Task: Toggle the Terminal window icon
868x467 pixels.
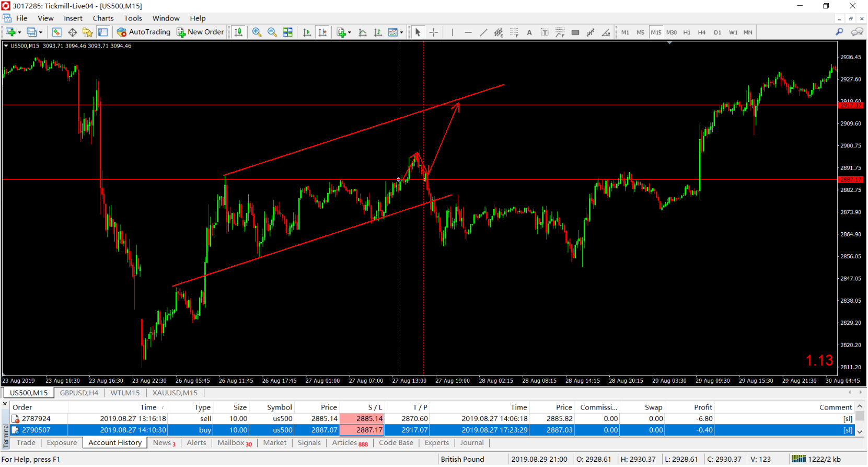Action: click(103, 32)
